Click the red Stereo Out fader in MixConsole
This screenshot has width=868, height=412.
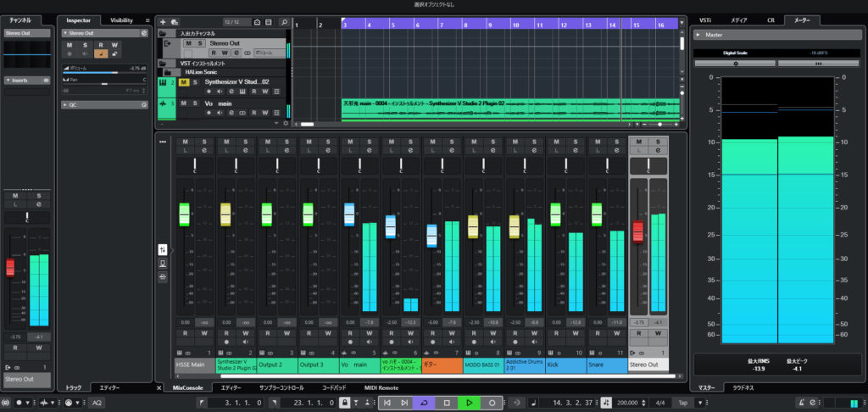pyautogui.click(x=637, y=231)
